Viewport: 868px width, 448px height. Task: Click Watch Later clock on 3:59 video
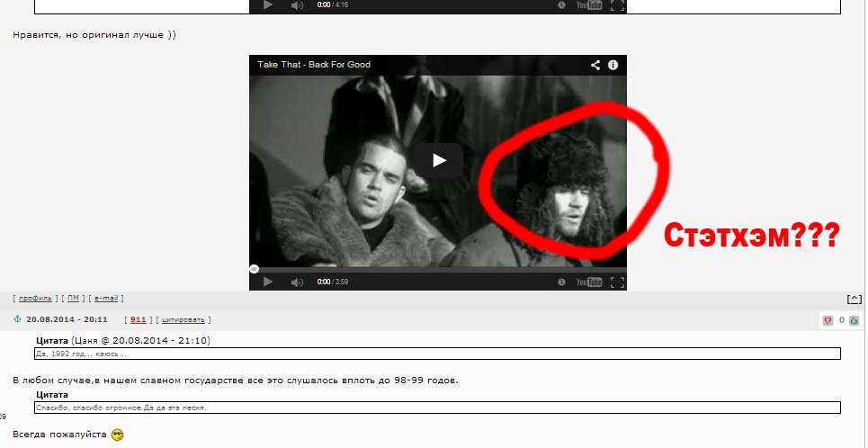(x=562, y=282)
